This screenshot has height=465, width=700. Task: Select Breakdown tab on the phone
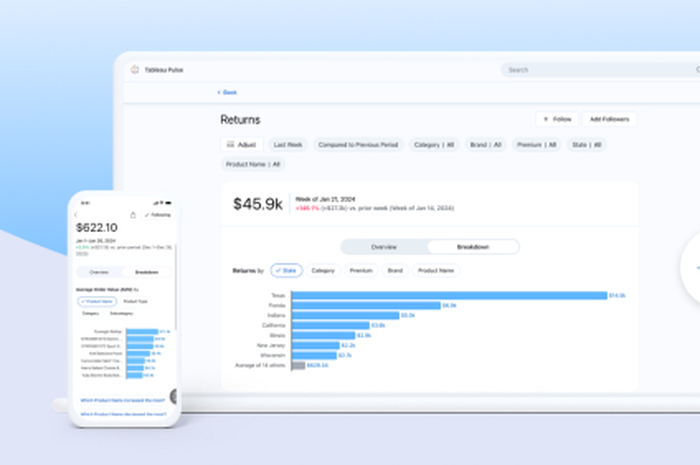tap(147, 272)
